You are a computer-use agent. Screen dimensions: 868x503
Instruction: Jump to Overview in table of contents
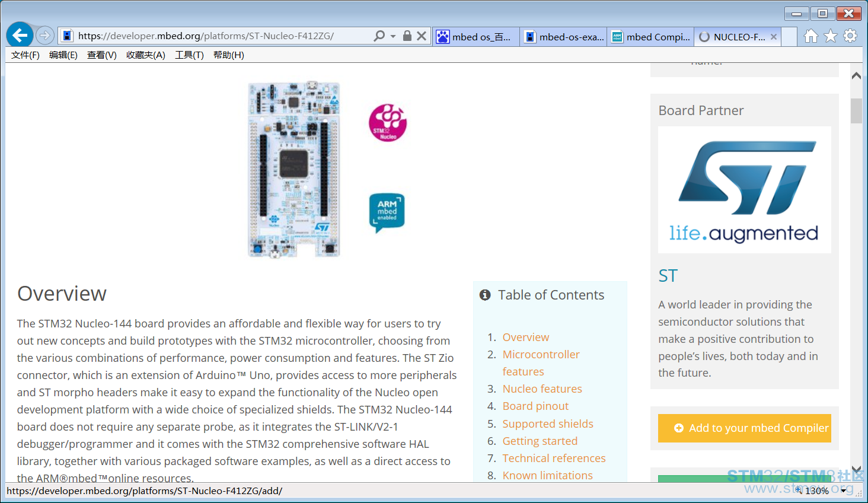pos(526,338)
